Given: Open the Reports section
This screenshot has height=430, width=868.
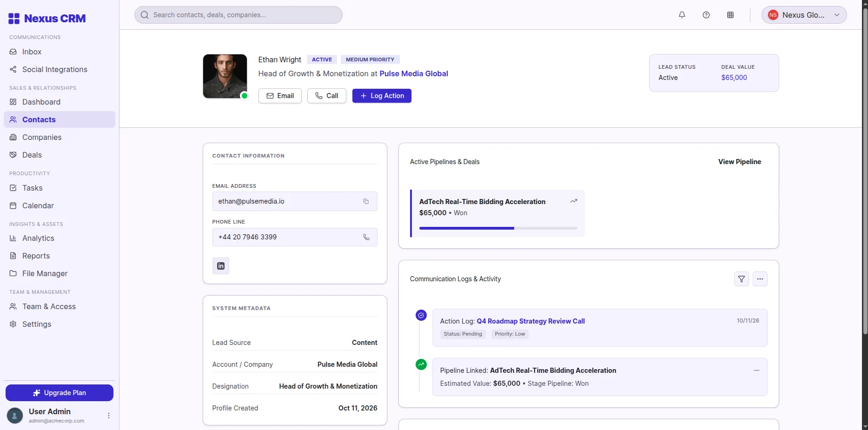Looking at the screenshot, I should coord(60,256).
